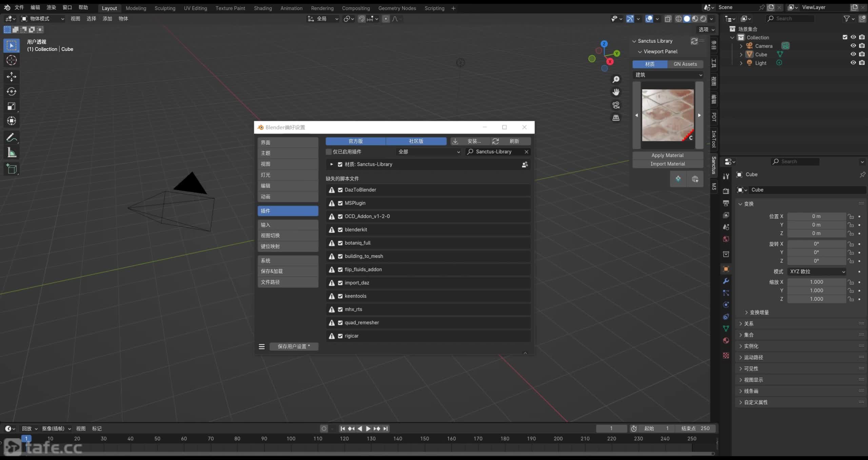Open the XYZ 欧拉 rotation mode dropdown
This screenshot has height=460, width=868.
click(816, 271)
